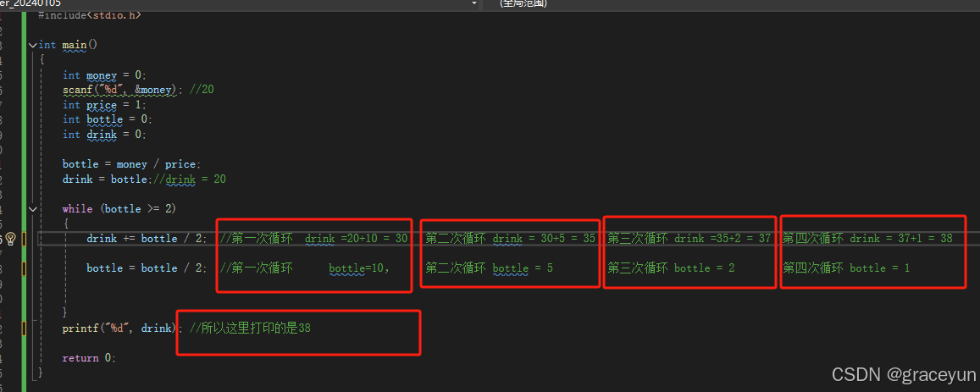Click the scanf("%d", &money) statement

point(123,90)
